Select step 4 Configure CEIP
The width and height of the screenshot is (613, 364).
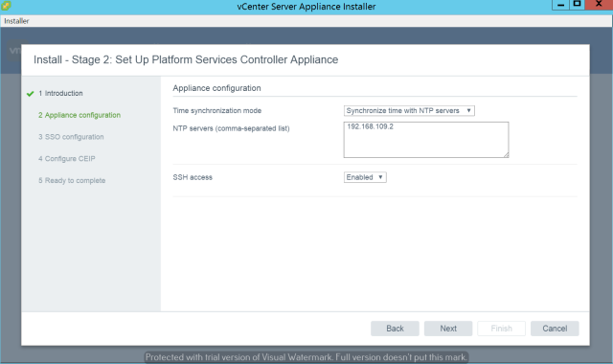(67, 159)
